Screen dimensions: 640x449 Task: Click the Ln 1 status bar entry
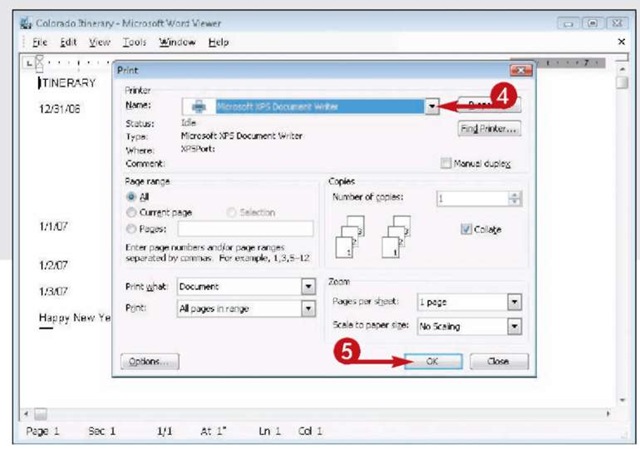coord(269,431)
